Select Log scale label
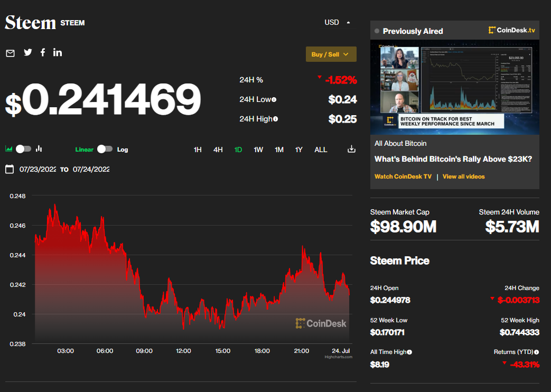 pos(122,150)
